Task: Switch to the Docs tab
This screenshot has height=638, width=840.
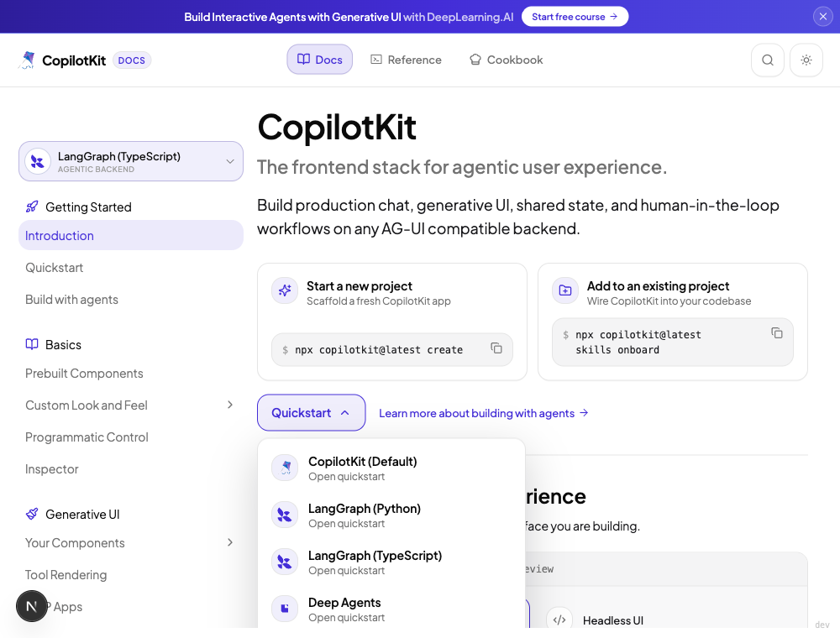Action: pos(320,60)
